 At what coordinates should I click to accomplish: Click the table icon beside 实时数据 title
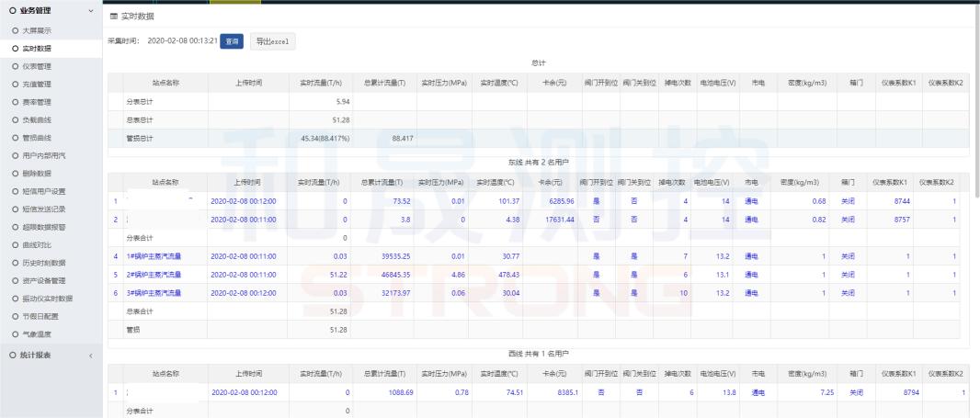pos(113,17)
